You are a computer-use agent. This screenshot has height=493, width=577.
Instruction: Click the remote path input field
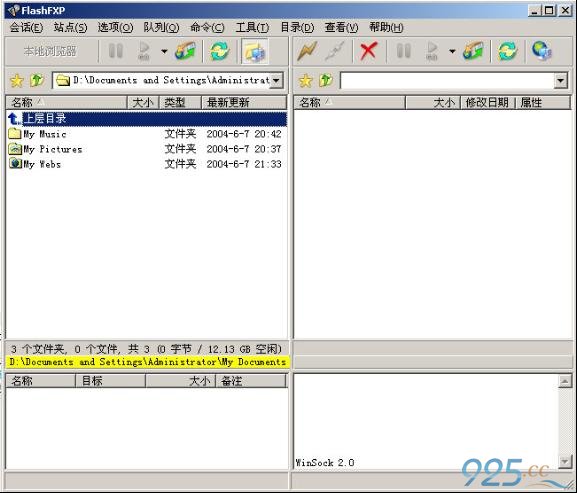447,80
